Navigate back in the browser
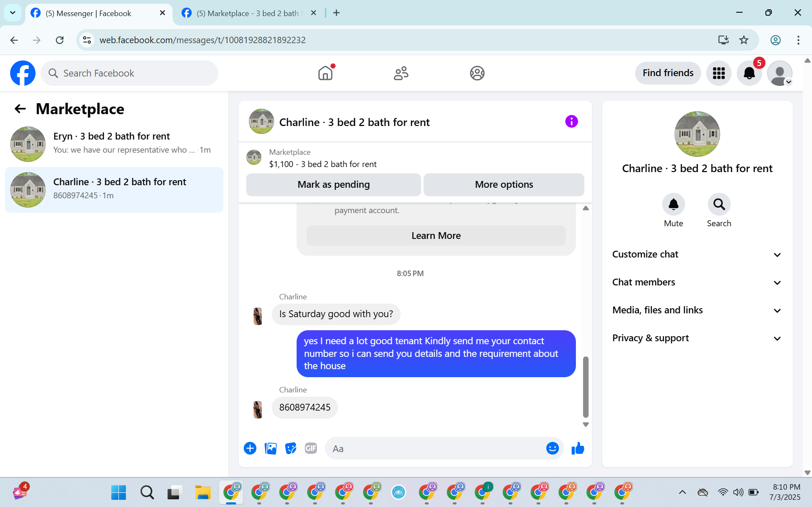The height and width of the screenshot is (507, 812). coord(14,40)
